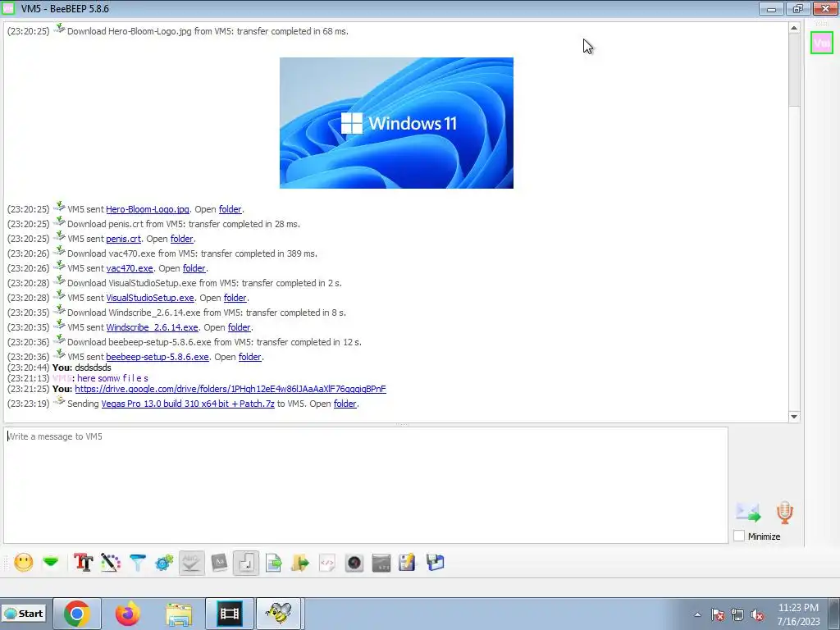Select the 'dsdsdsds' message text
The height and width of the screenshot is (630, 840).
94,367
